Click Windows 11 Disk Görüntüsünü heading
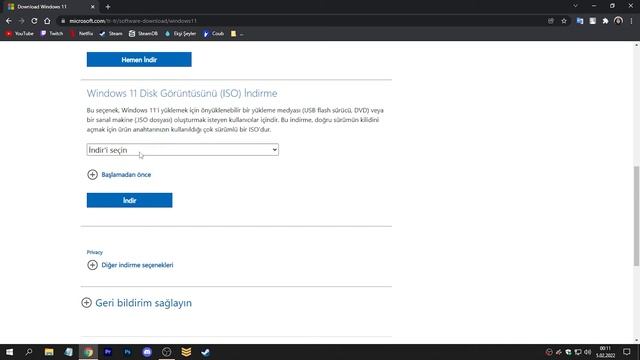Screen dimensions: 640x360 click(182, 93)
